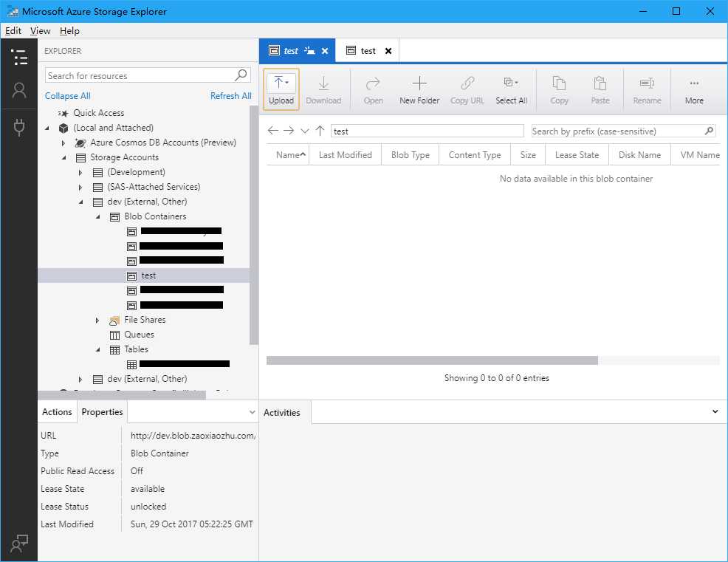Close the first italic test tab

point(325,51)
